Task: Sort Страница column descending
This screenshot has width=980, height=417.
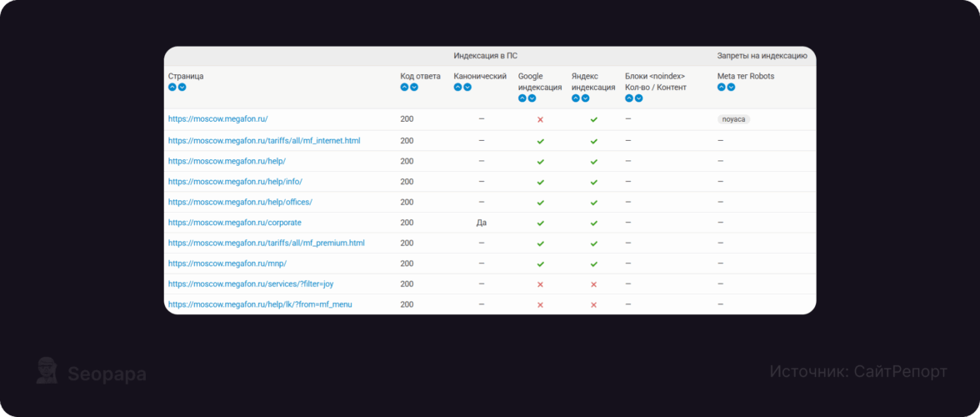Action: [x=182, y=87]
